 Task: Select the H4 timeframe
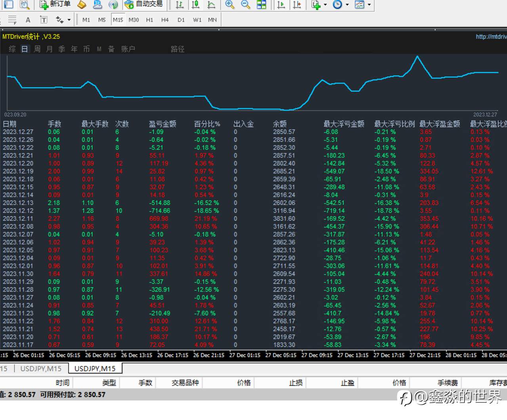(x=165, y=20)
